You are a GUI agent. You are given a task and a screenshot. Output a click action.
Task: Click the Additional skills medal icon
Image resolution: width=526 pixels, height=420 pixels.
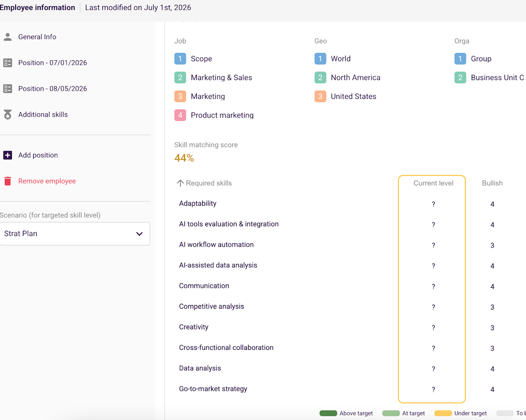click(x=7, y=115)
